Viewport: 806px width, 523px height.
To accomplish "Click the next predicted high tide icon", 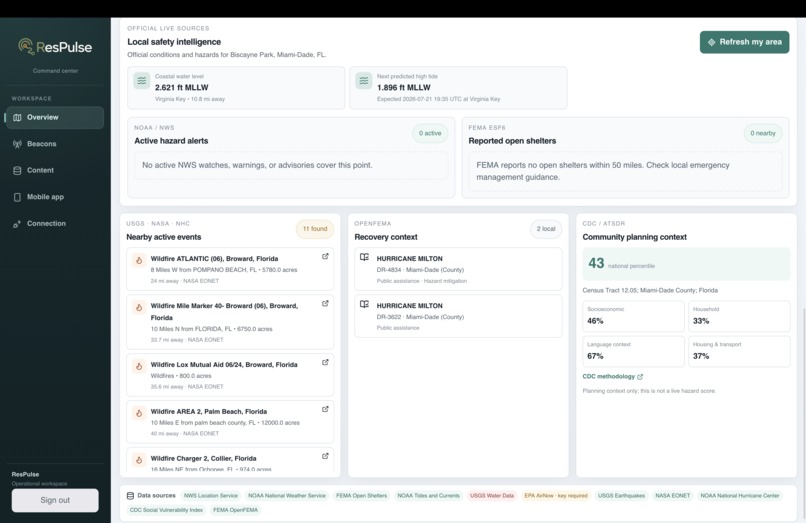I will (363, 81).
